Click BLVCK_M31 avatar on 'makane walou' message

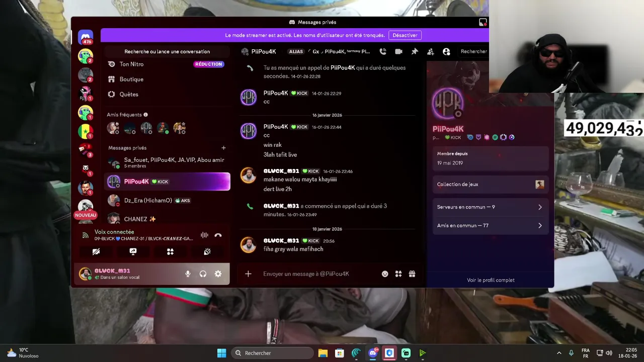coord(248,175)
